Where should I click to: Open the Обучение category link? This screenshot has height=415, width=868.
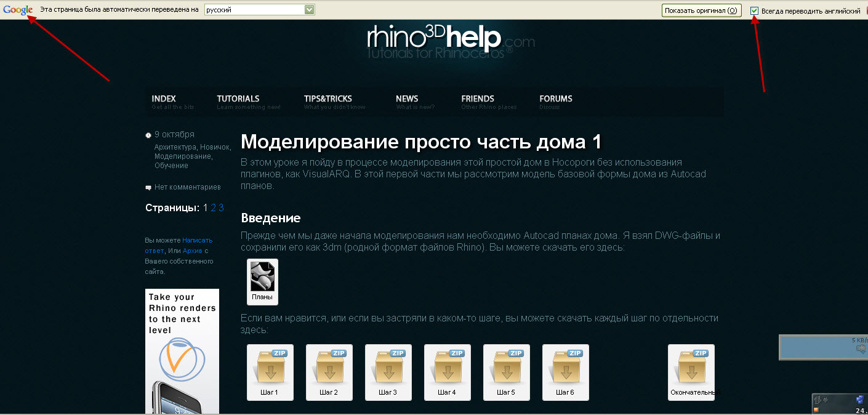(x=171, y=166)
